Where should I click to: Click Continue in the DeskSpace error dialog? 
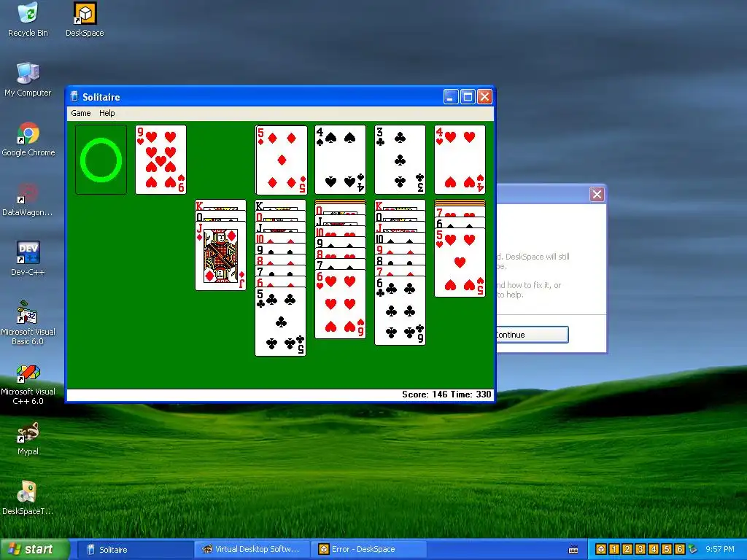532,334
